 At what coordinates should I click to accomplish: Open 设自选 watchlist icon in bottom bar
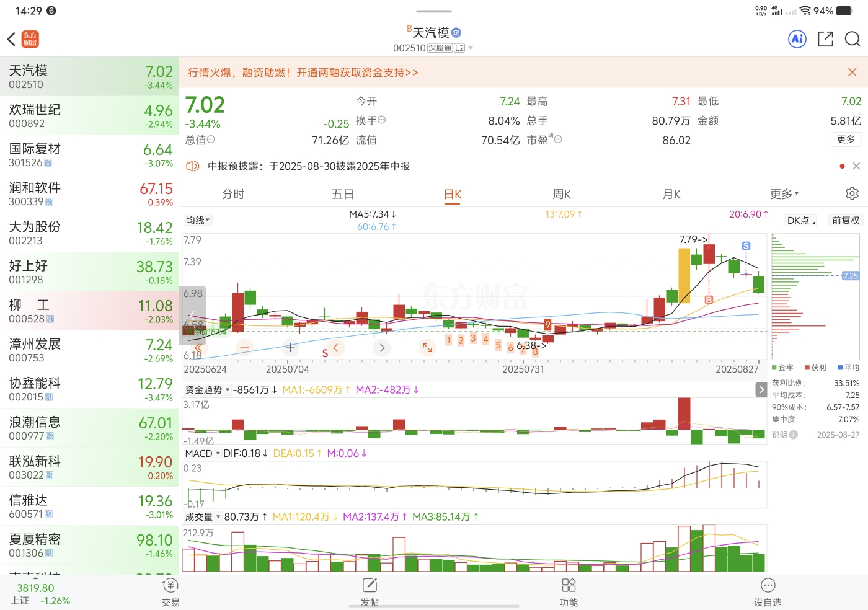tap(768, 592)
